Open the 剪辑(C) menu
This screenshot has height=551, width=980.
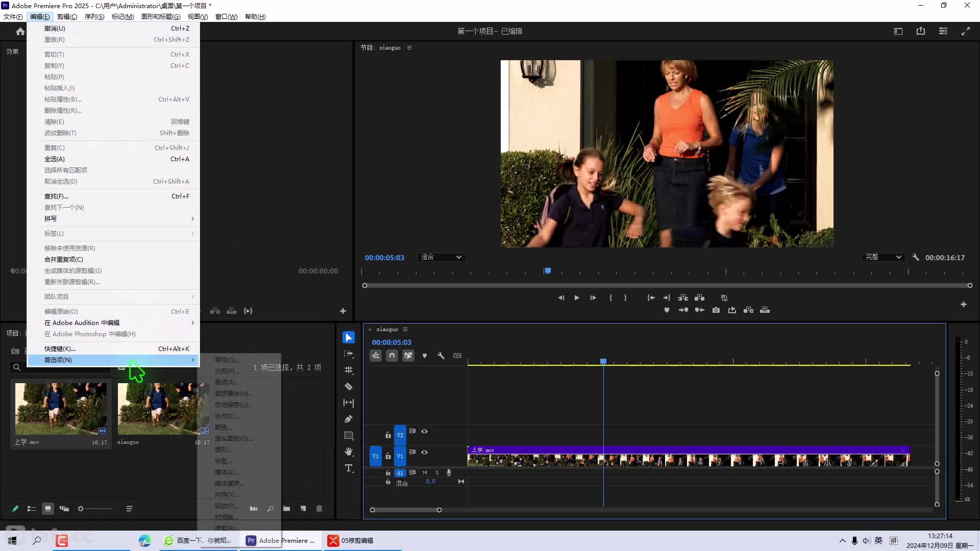pyautogui.click(x=67, y=16)
